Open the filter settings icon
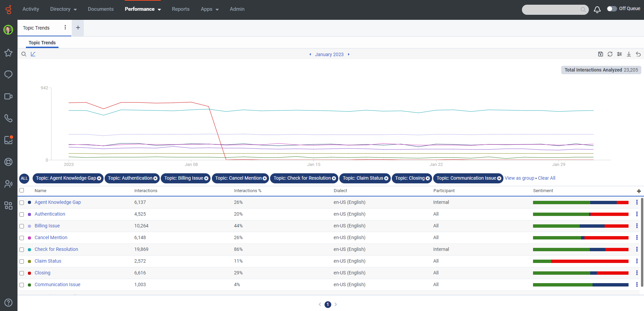 click(619, 54)
